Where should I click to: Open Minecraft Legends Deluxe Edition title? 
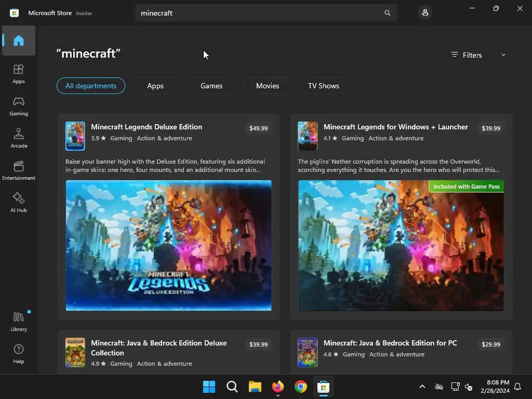(147, 127)
